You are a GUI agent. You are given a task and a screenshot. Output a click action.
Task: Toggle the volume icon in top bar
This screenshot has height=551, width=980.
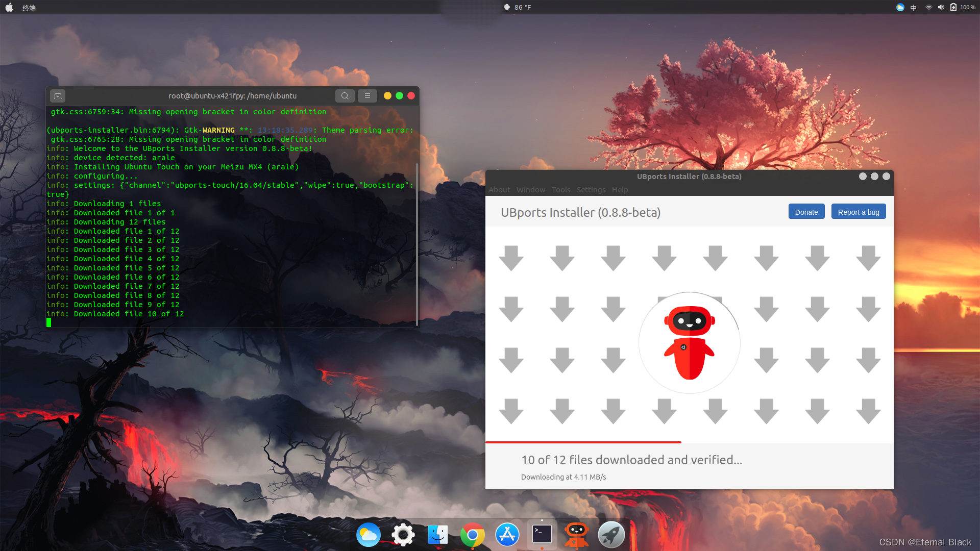(x=941, y=8)
